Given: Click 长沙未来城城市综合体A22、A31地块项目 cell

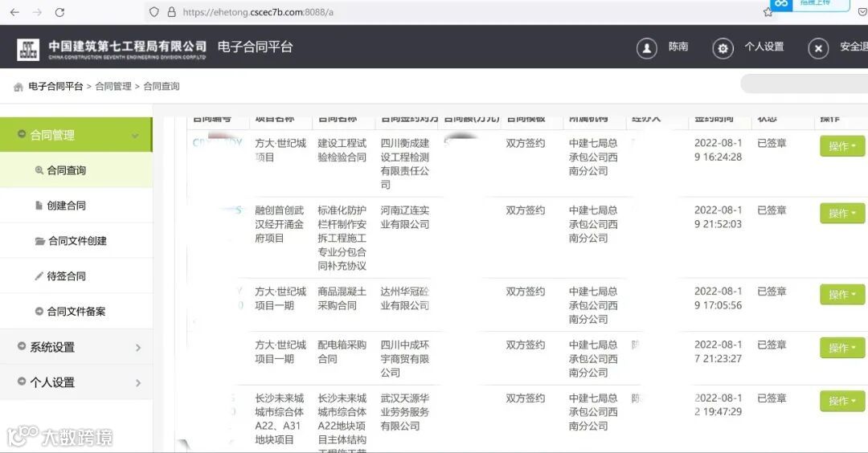Looking at the screenshot, I should [280, 418].
